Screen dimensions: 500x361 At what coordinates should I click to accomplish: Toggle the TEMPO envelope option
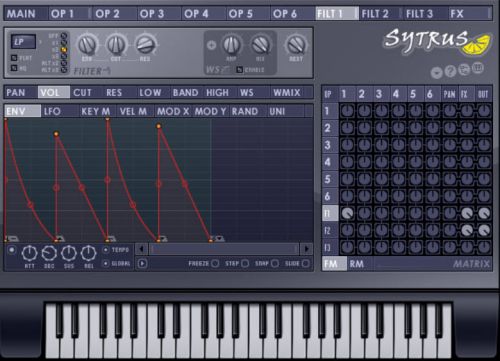click(x=106, y=250)
